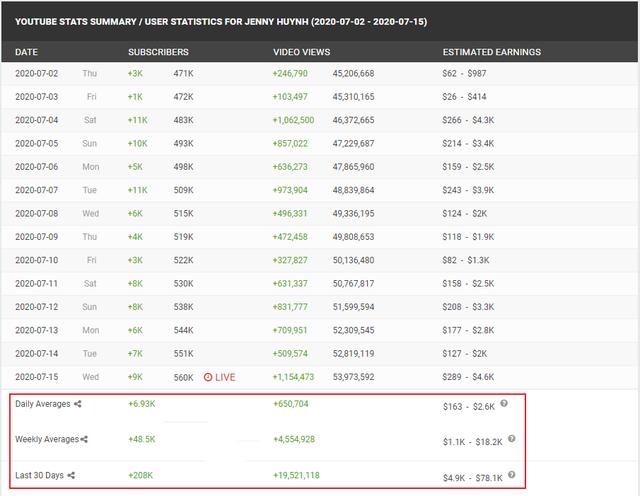This screenshot has height=496, width=640.
Task: Click the +636,273 video views value
Action: 290,167
